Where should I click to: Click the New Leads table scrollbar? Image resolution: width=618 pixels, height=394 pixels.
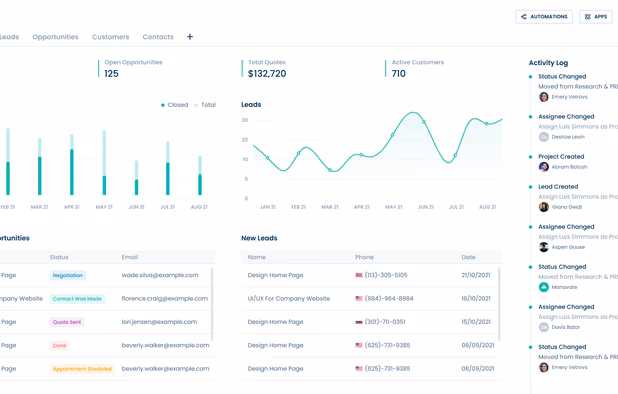[x=499, y=304]
